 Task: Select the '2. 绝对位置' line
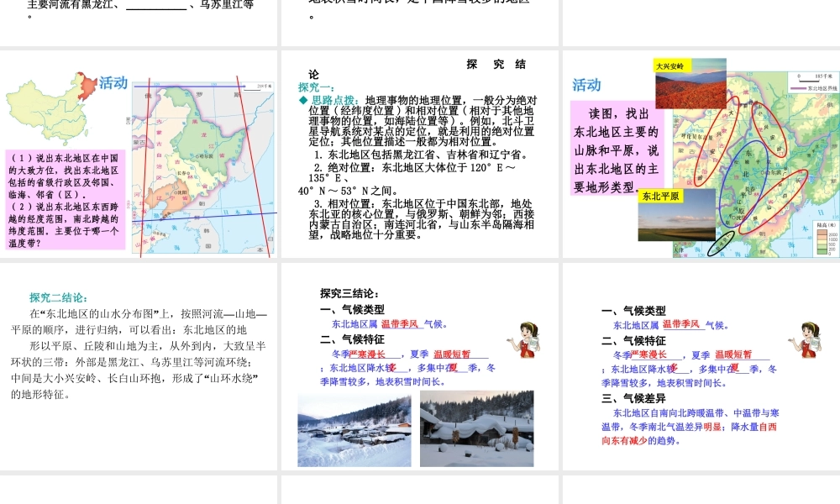click(412, 172)
